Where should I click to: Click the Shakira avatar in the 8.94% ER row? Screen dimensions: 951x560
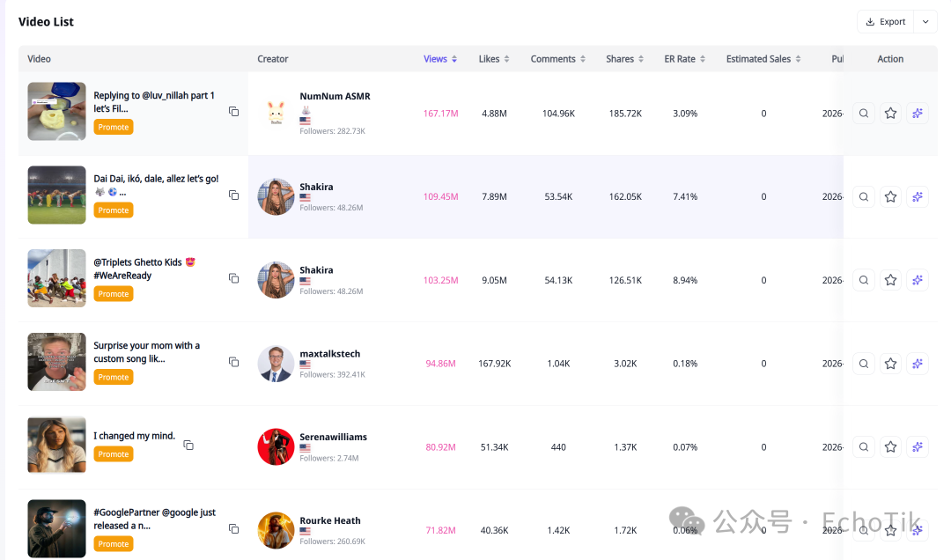276,280
